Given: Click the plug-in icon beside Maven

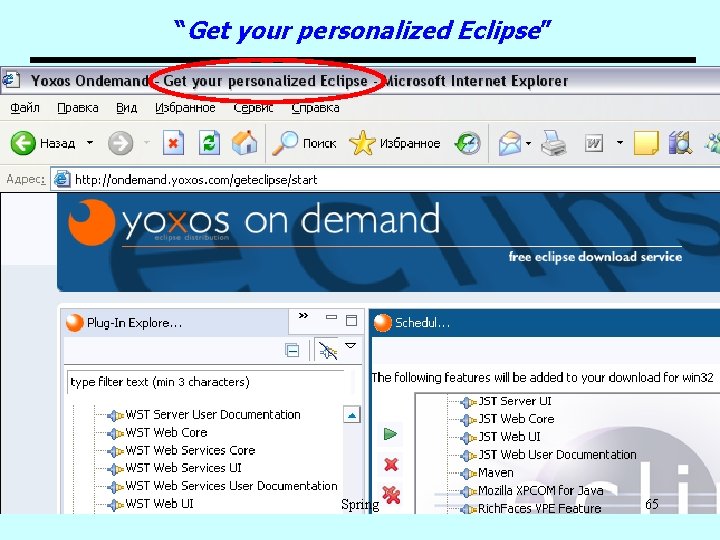Looking at the screenshot, I should click(468, 473).
